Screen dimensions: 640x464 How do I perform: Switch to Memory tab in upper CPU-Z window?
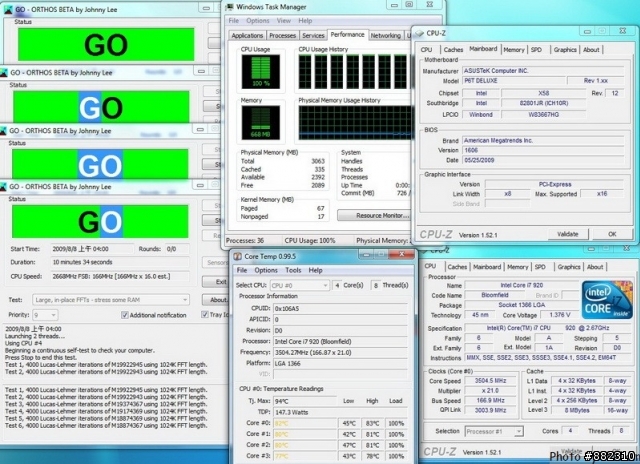513,49
